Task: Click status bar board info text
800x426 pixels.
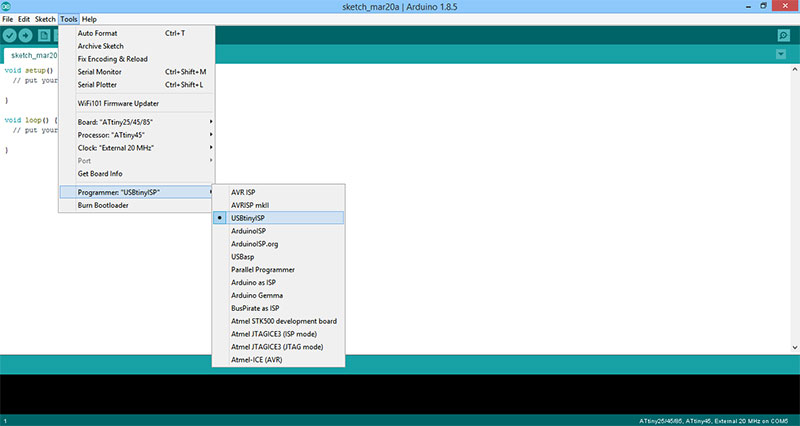Action: 713,421
